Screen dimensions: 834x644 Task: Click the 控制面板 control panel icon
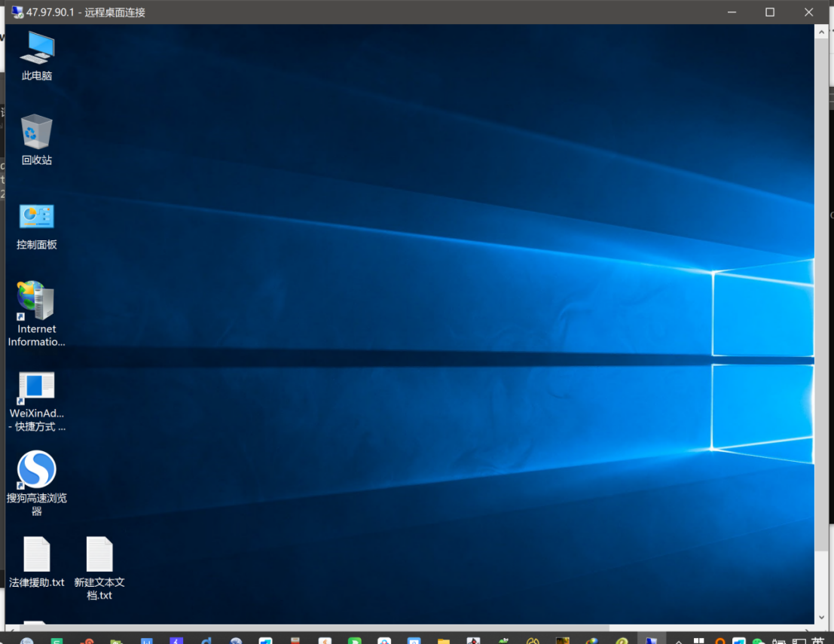(37, 218)
